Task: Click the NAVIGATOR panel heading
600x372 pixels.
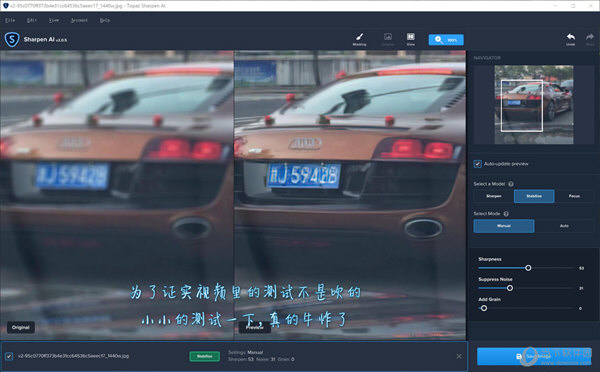Action: coord(487,58)
